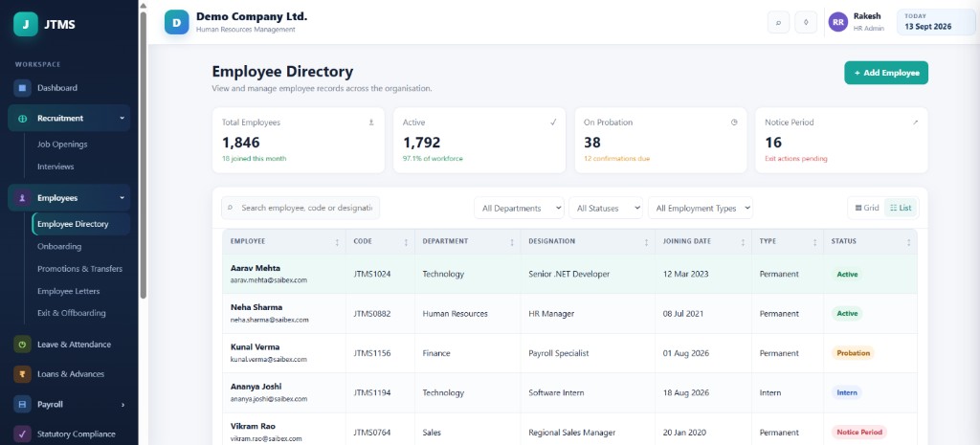Sort by Department column sort icon
This screenshot has height=445, width=980.
[x=513, y=242]
